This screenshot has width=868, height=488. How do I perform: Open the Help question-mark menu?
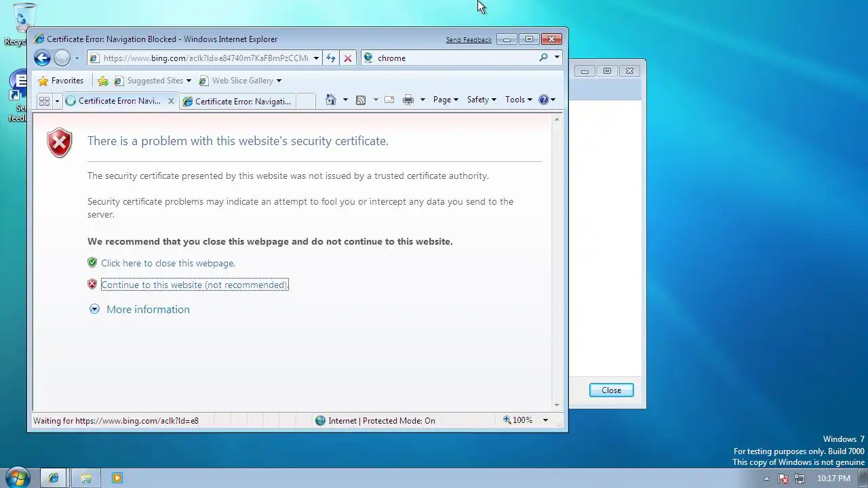(547, 100)
